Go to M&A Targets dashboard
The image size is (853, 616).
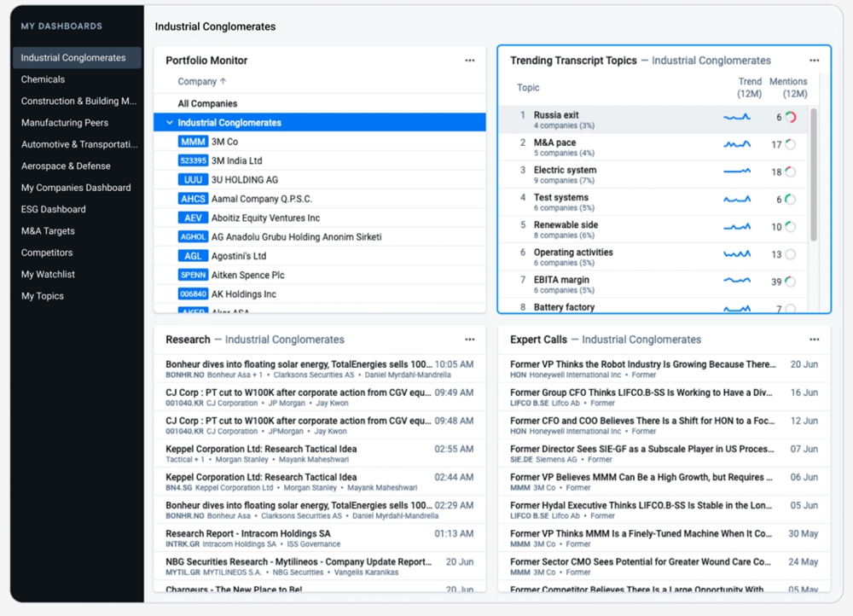click(48, 231)
